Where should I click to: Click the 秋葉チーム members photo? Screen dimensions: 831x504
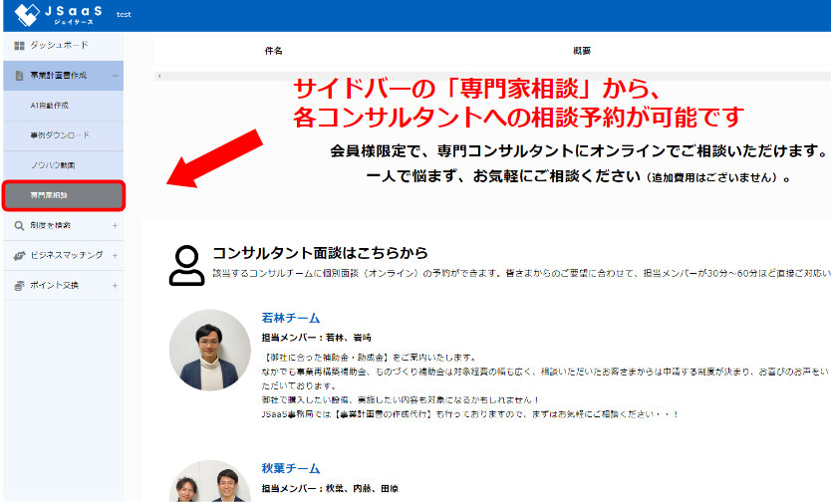point(210,481)
